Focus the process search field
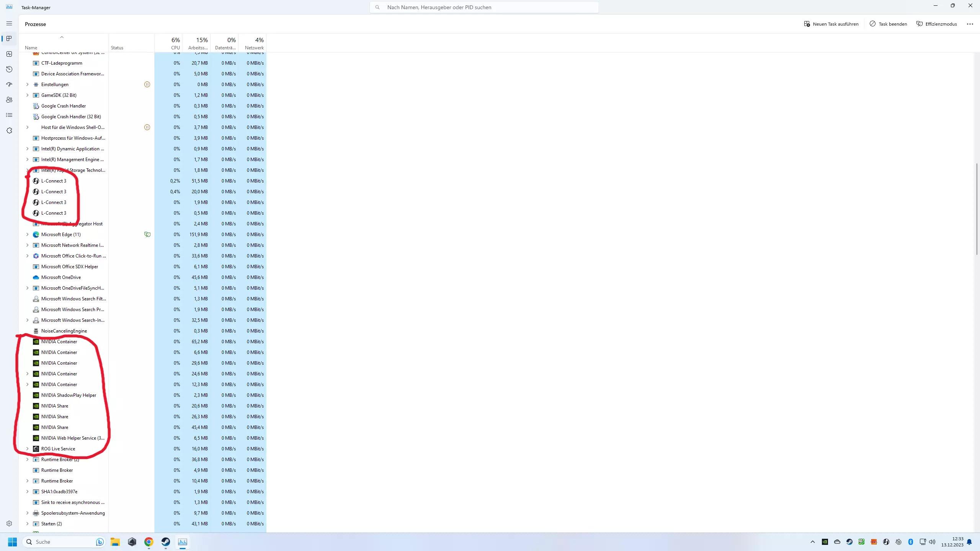This screenshot has width=980, height=551. click(484, 7)
